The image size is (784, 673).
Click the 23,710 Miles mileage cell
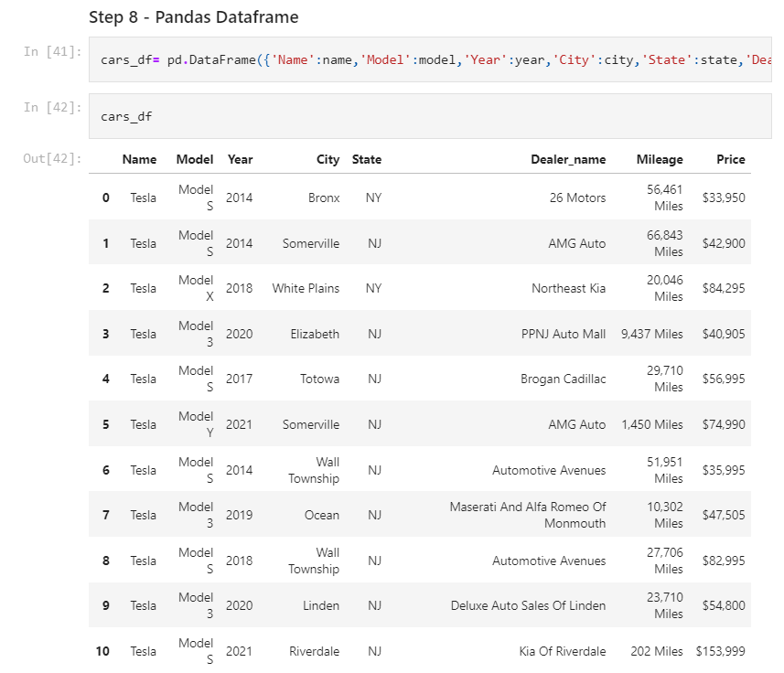pos(664,605)
